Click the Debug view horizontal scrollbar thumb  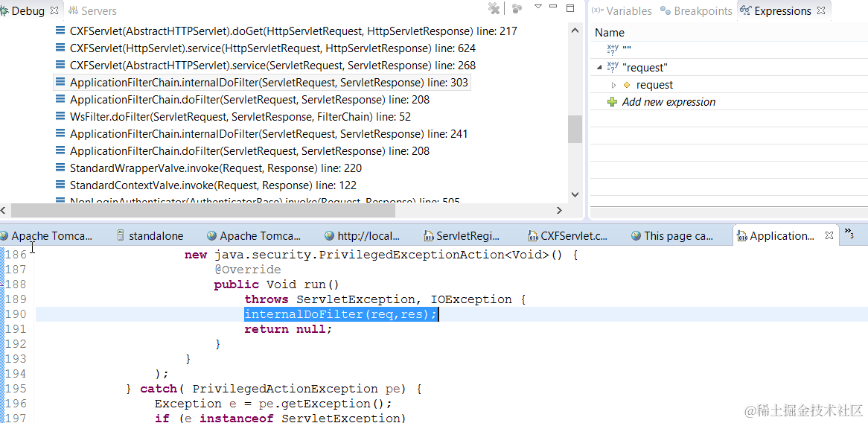[x=203, y=211]
